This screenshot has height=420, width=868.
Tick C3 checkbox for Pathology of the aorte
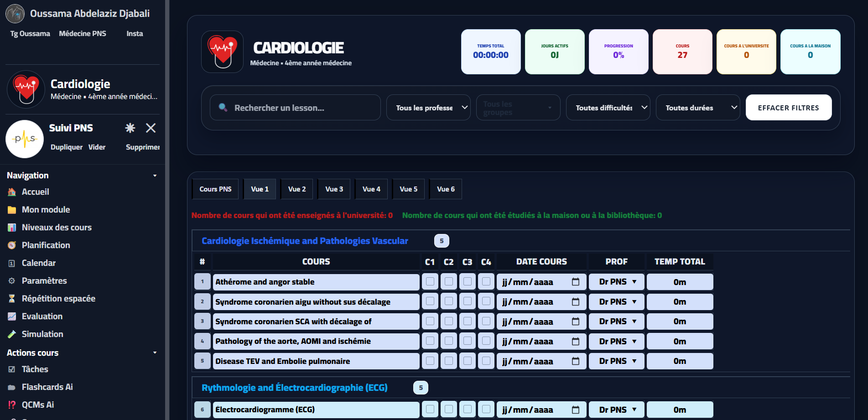[468, 341]
